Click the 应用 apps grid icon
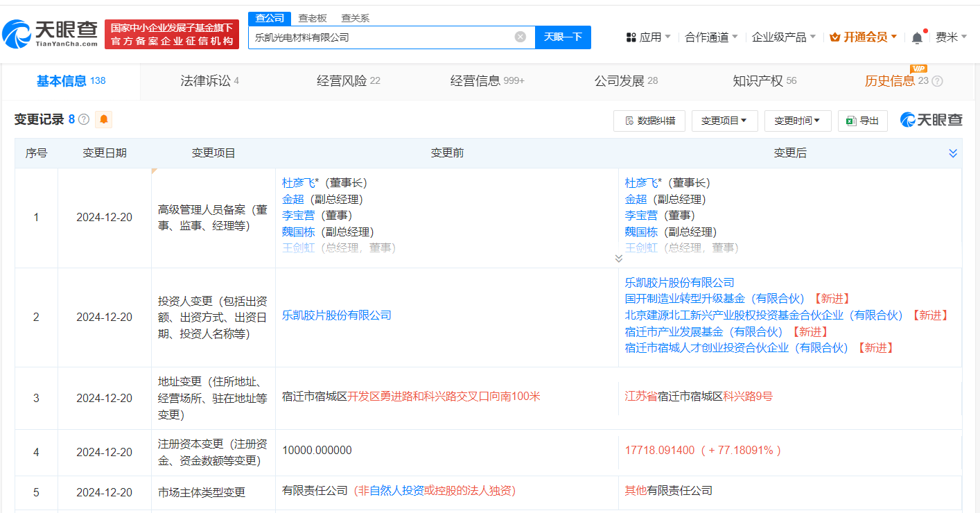980x513 pixels. [630, 35]
